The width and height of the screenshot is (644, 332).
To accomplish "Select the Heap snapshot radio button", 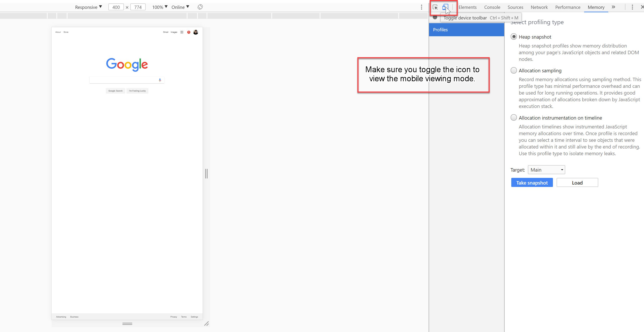I will click(514, 37).
